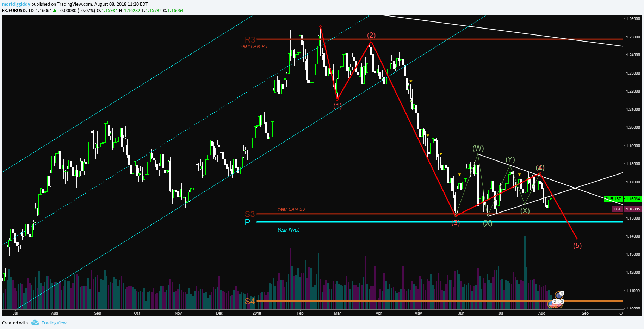Select the Year Pivot text label
Screen dimensions: 644x329
(288, 230)
